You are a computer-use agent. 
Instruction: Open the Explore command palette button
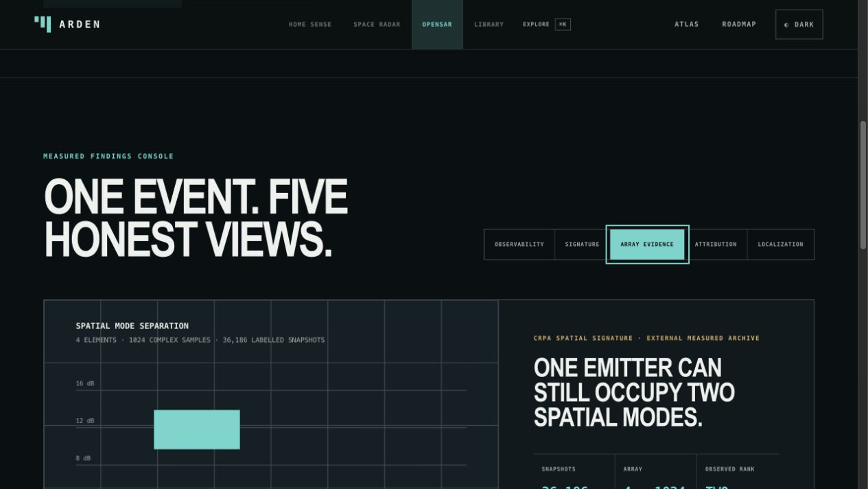pyautogui.click(x=546, y=24)
